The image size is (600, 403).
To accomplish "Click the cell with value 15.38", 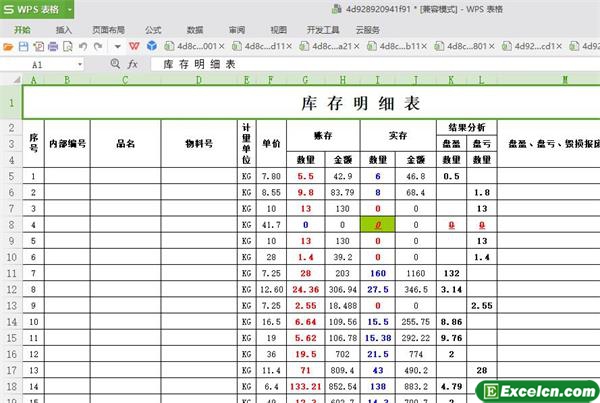I will (378, 338).
